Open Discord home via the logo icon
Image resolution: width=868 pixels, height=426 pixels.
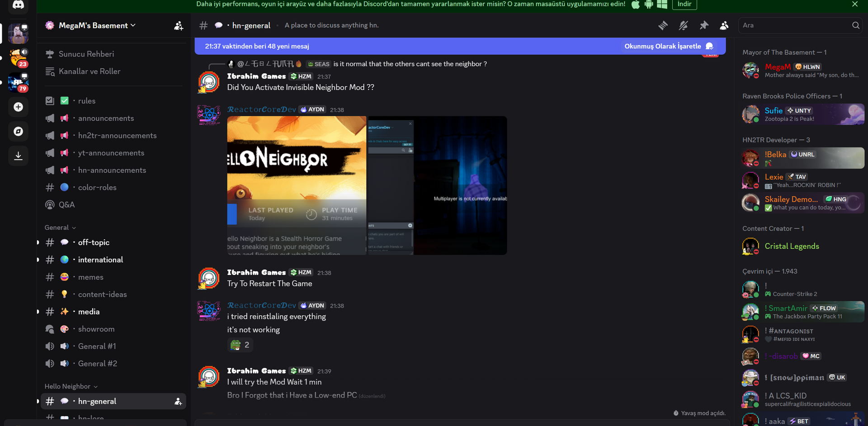coord(18,5)
